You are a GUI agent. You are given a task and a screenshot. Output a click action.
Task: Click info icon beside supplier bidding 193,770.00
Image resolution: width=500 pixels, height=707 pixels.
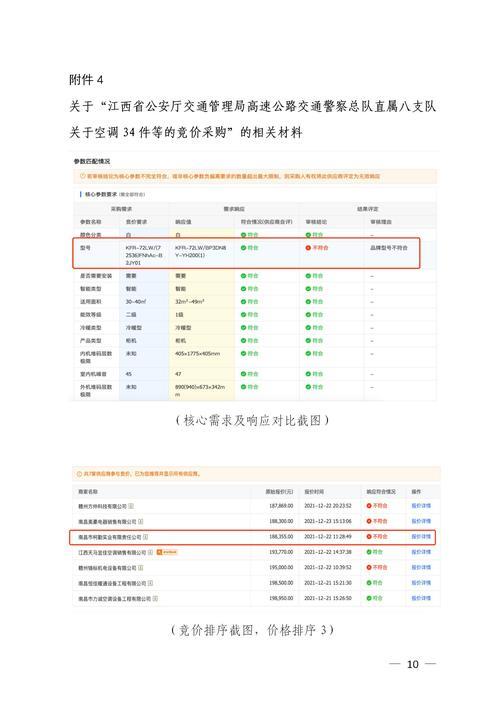151,552
